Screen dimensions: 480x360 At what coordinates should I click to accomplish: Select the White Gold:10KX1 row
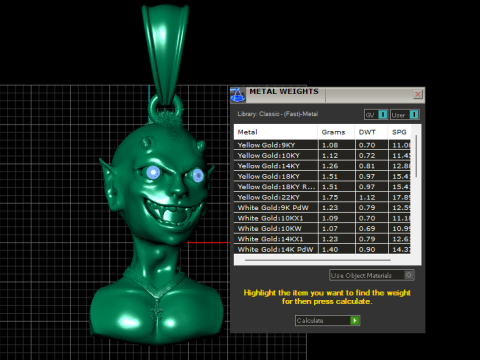pos(322,218)
